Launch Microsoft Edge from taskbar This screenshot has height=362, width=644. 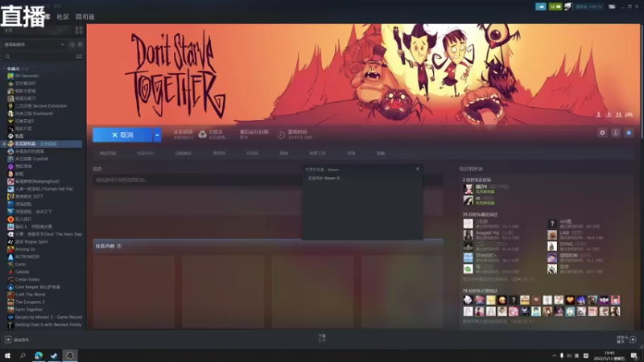point(39,356)
